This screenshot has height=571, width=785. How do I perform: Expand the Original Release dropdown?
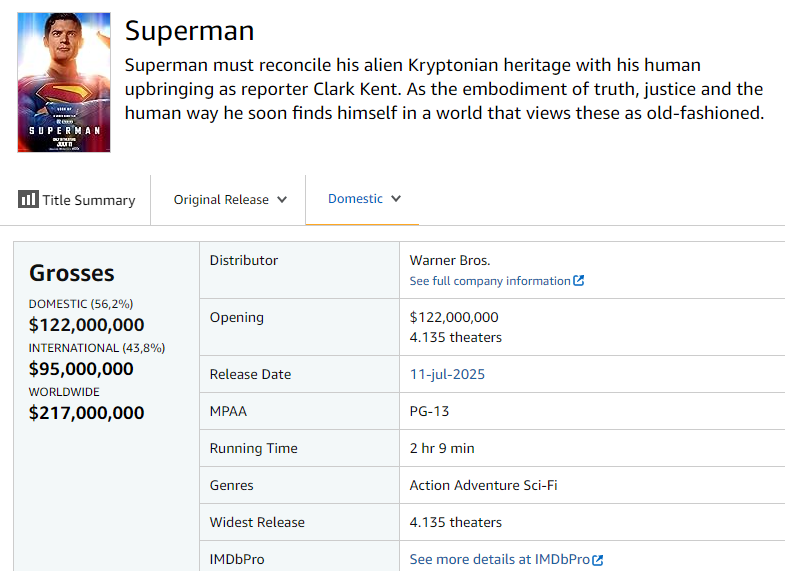pos(230,200)
